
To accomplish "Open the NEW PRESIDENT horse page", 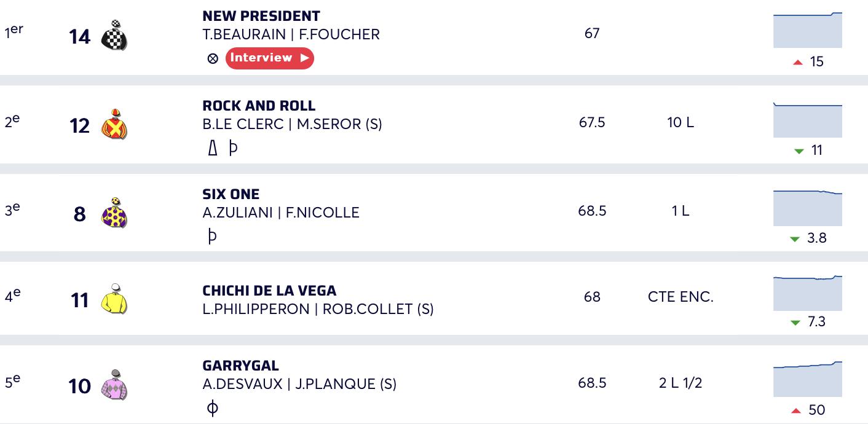I will pos(261,16).
